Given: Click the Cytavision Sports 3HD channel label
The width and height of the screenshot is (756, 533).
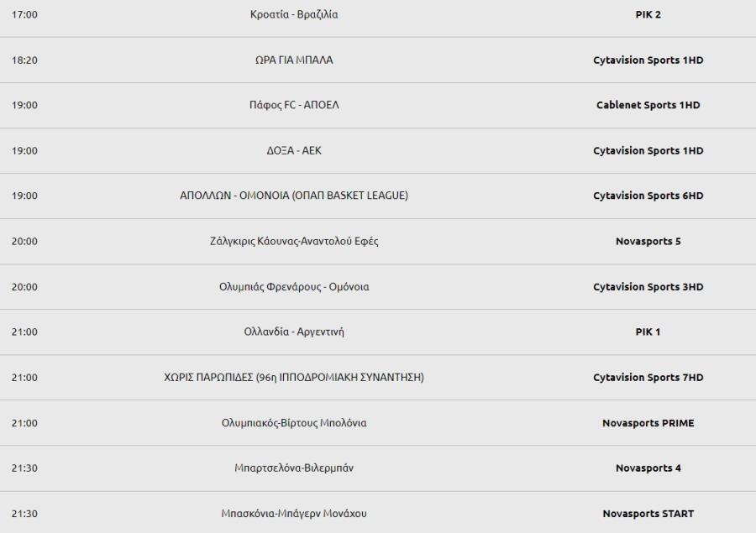Looking at the screenshot, I should click(x=648, y=287).
